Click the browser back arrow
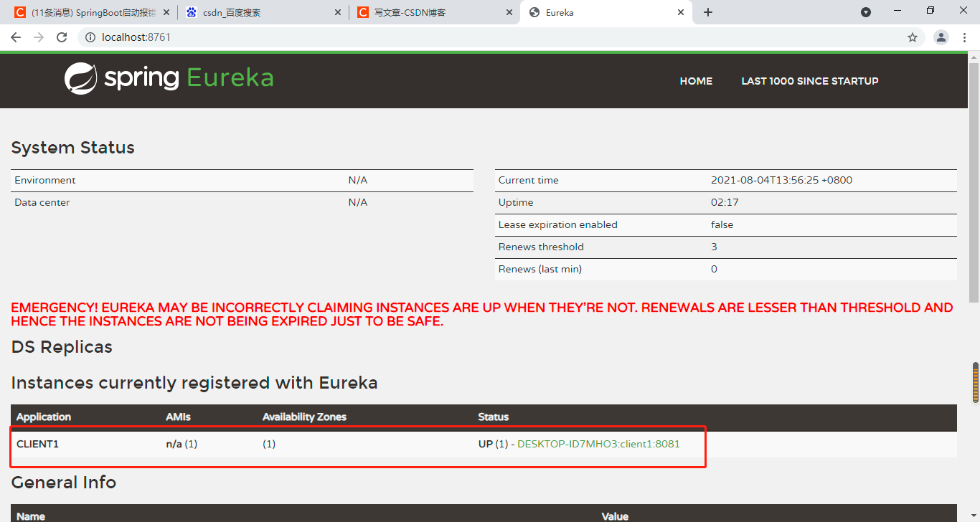 (x=16, y=37)
